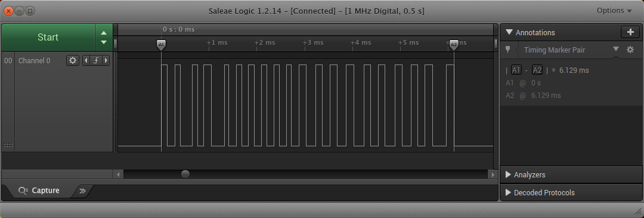Select the A1 timing marker on timeline
This screenshot has width=644, height=218.
(x=161, y=44)
